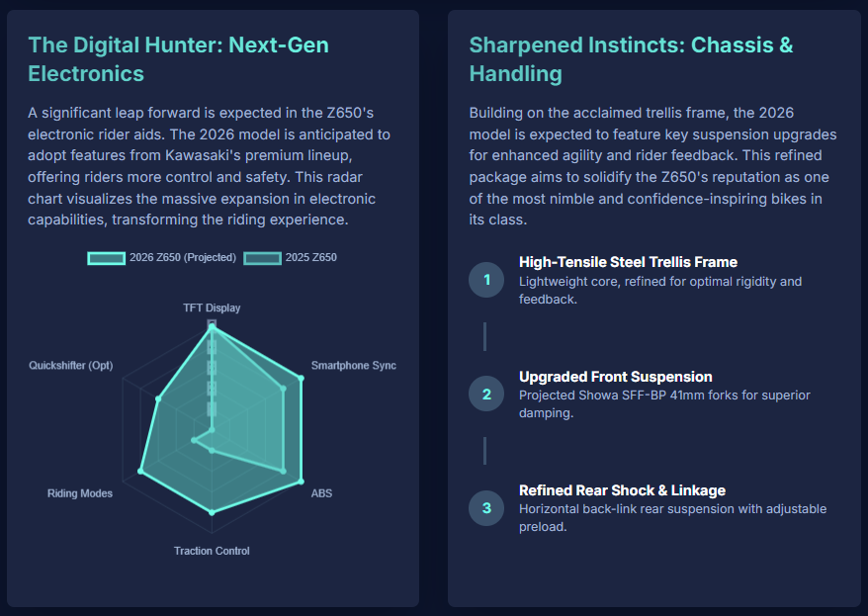
Task: Click the 2026 Z650 legend color box
Action: (107, 258)
